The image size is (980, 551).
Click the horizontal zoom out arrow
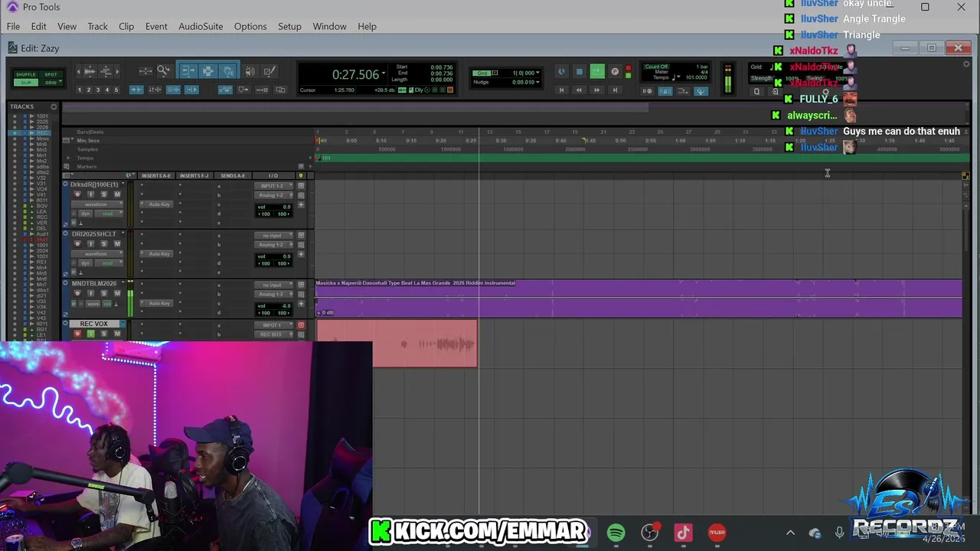tap(78, 71)
